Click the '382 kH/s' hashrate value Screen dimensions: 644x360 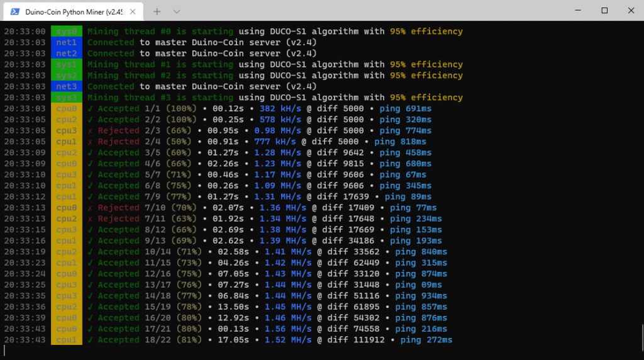[x=280, y=108]
